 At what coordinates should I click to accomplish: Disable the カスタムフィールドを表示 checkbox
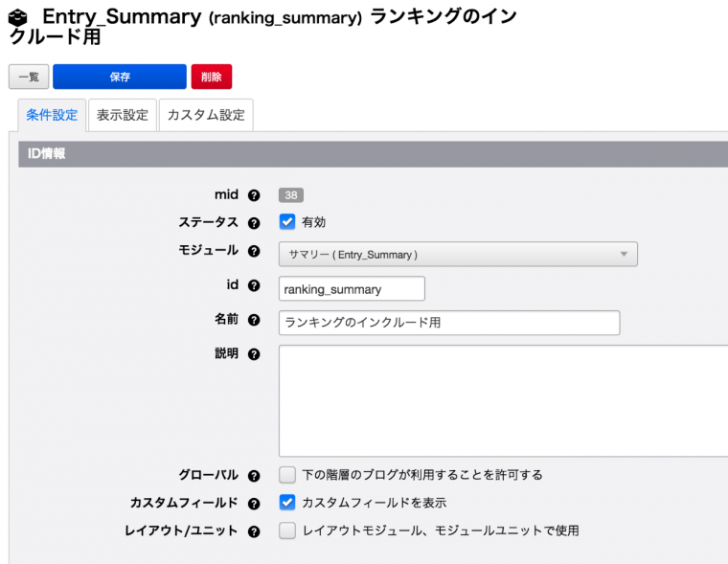[287, 503]
